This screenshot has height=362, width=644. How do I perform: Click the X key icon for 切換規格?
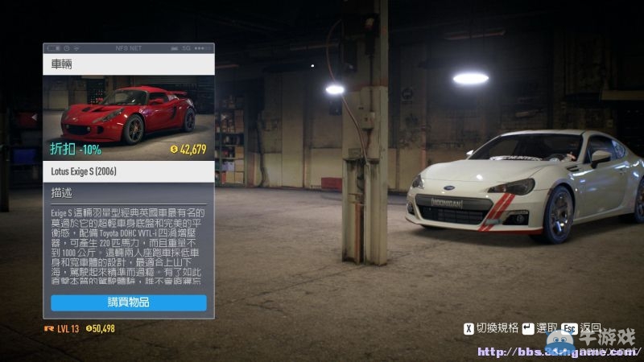click(469, 328)
